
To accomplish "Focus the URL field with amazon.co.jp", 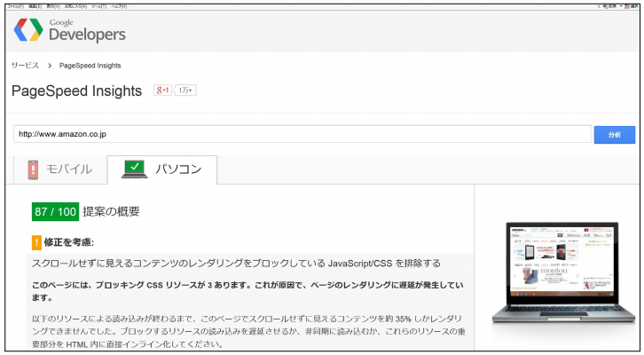I will pyautogui.click(x=302, y=134).
